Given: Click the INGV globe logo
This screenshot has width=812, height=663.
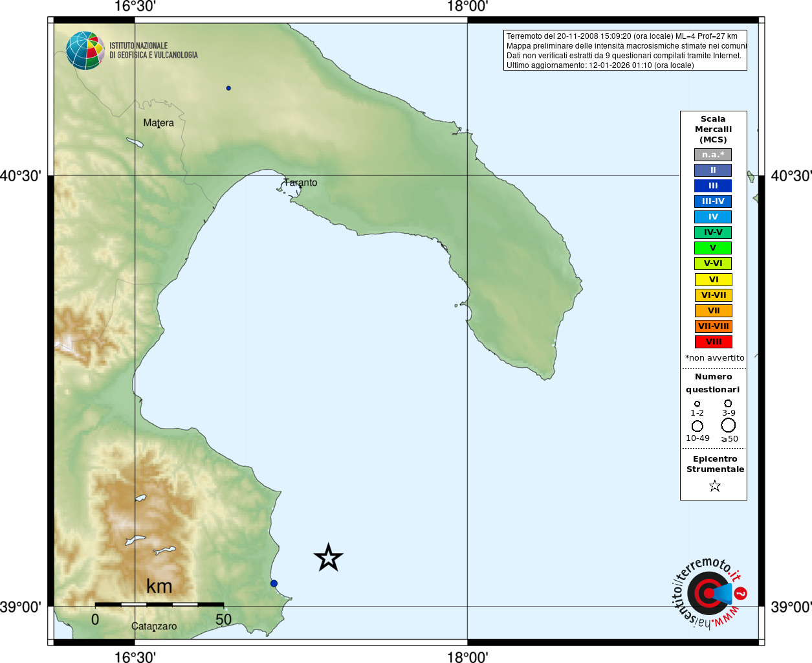Looking at the screenshot, I should 85,51.
